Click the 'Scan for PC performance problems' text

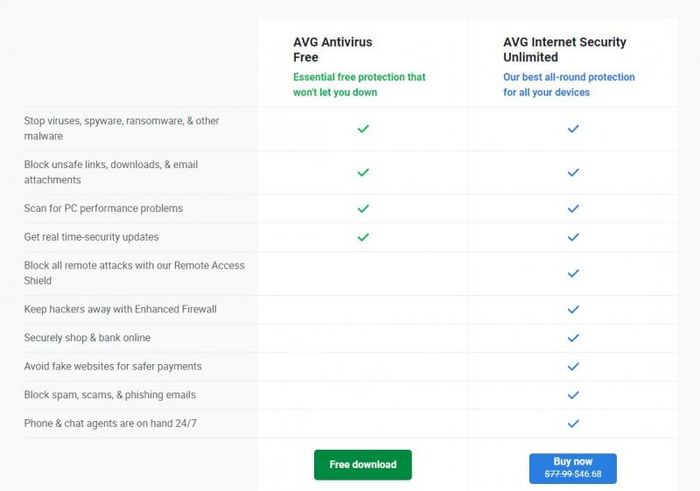[x=103, y=209]
